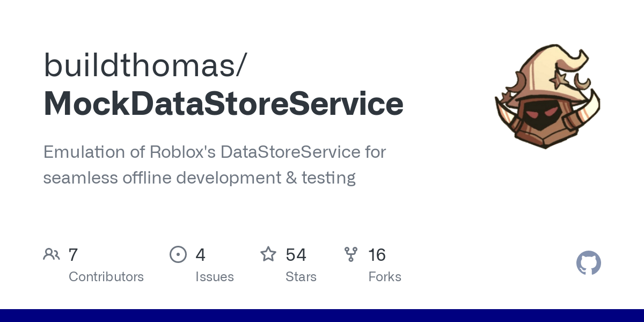
Task: Select the Forks label
Action: pos(385,277)
